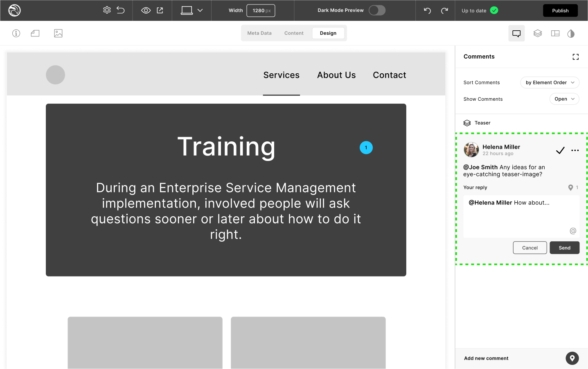Click the preview eye icon

[x=146, y=11]
